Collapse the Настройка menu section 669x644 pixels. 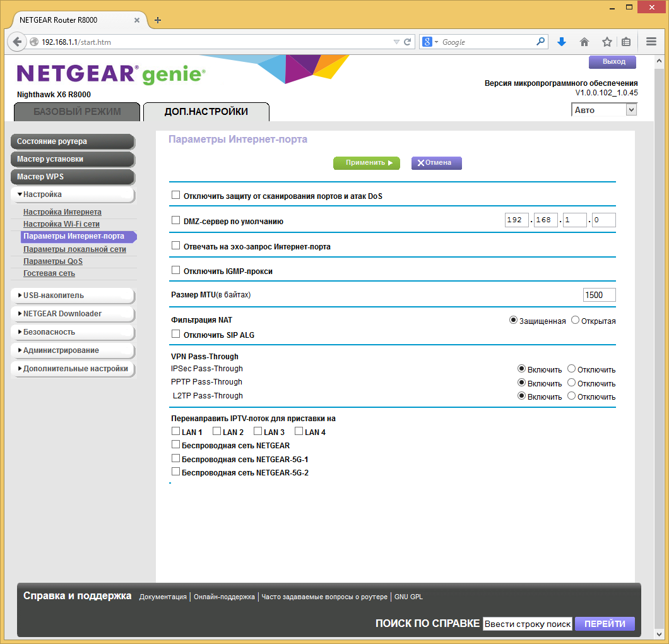pos(73,194)
